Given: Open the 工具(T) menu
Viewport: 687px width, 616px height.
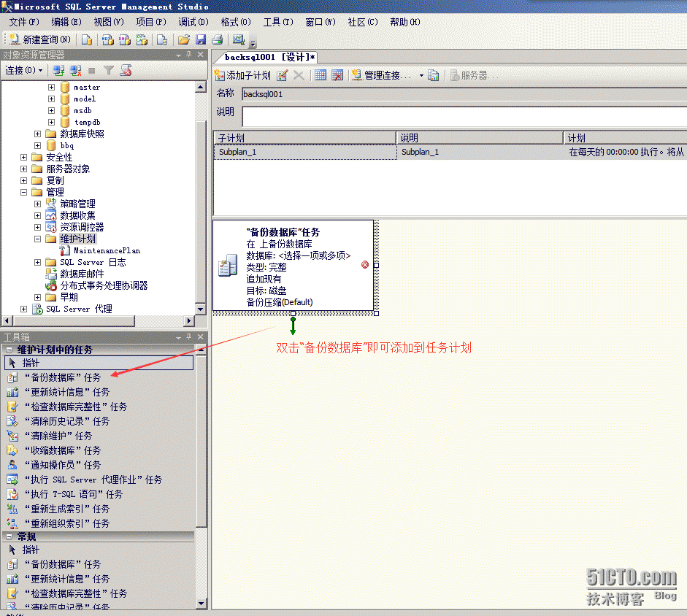Looking at the screenshot, I should (278, 22).
